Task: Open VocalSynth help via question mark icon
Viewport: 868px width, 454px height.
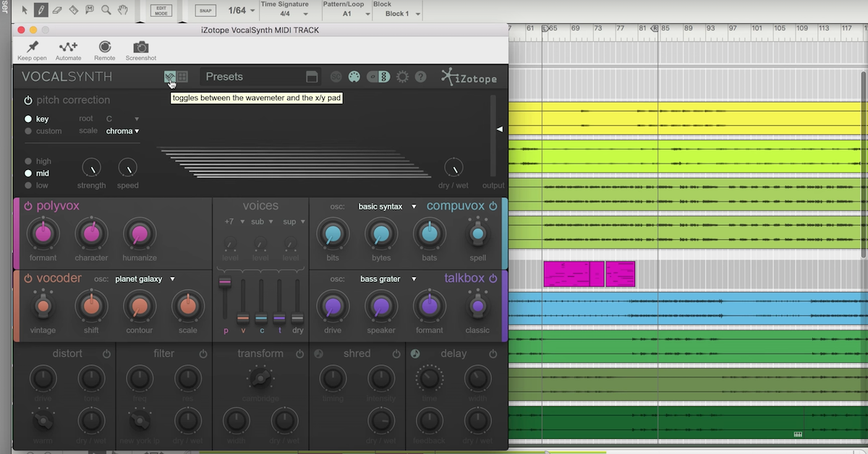Action: click(x=421, y=77)
